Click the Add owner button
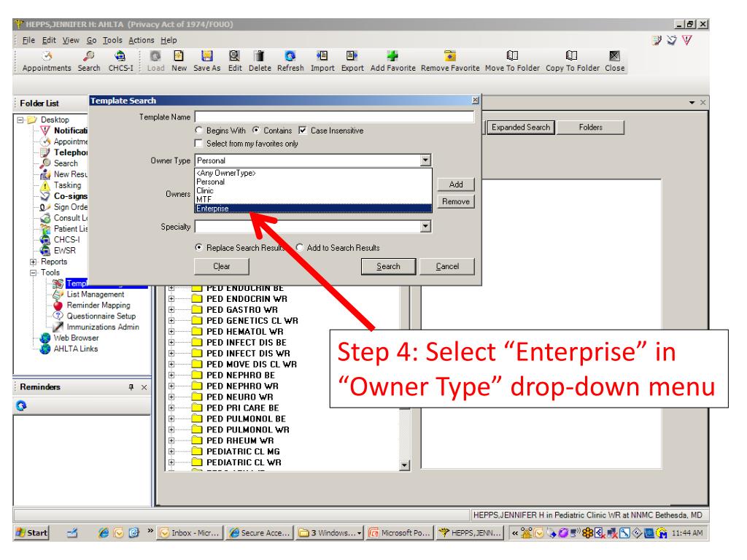 tap(456, 184)
